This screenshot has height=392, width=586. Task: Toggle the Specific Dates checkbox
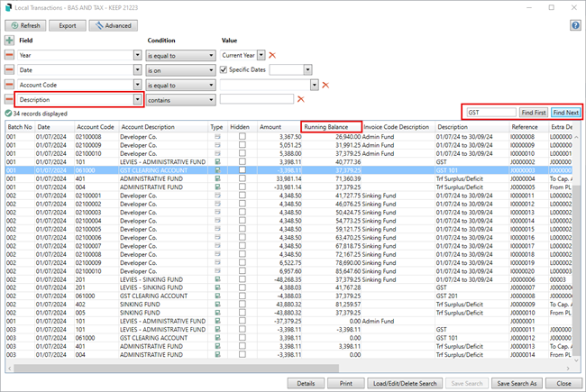coord(224,70)
